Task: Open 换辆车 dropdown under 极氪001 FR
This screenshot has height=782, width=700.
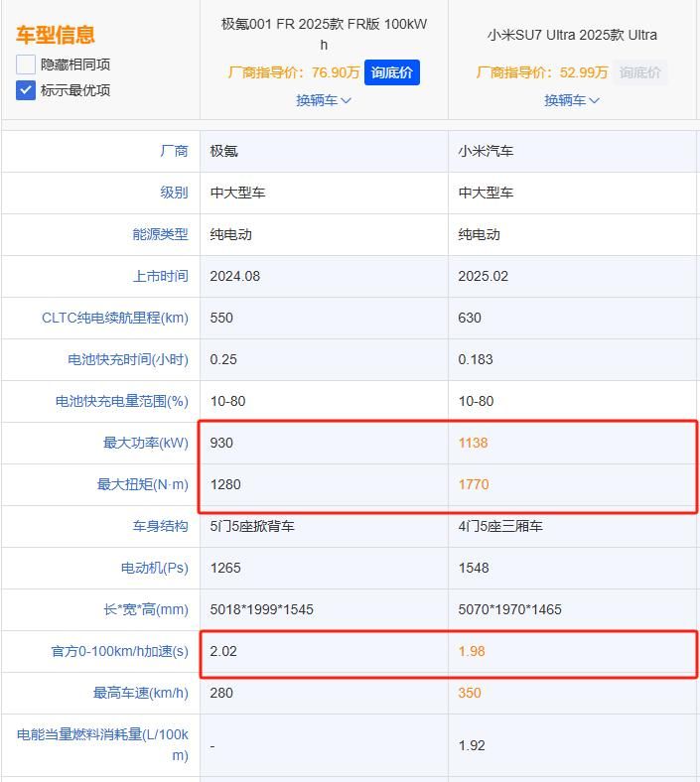Action: coord(324,100)
